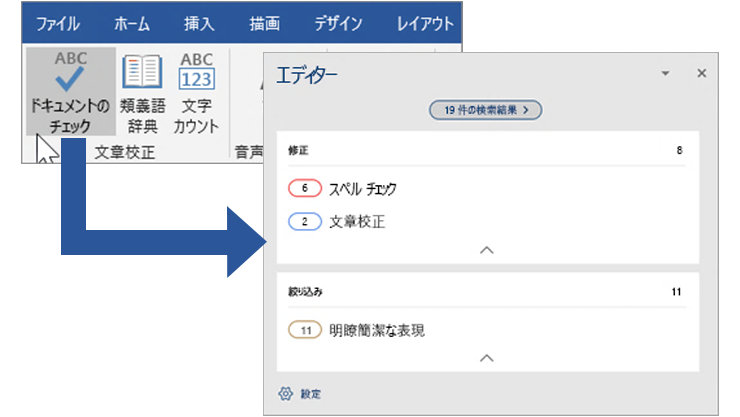Switch to the レイアウト tab

click(425, 24)
